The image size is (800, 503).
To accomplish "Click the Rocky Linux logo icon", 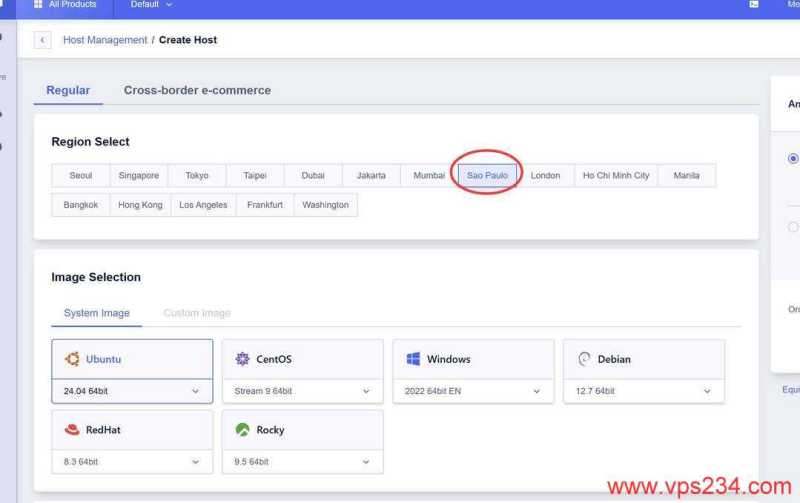I will (x=242, y=430).
